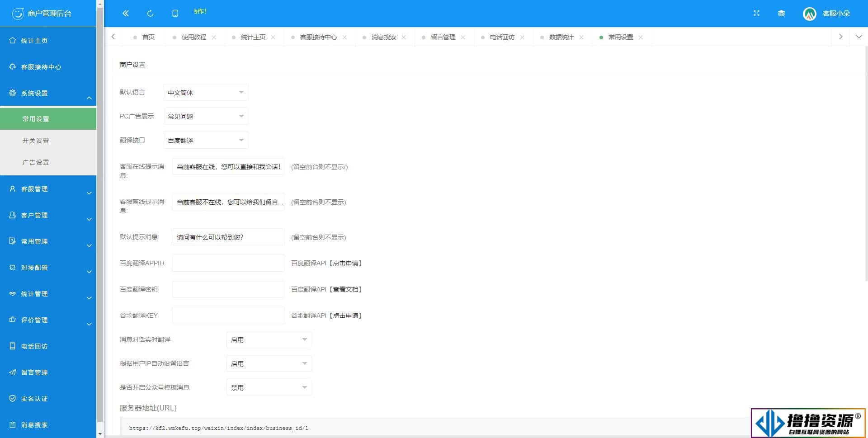
Task: Click the person icon beside 客服管理
Action: tap(13, 188)
